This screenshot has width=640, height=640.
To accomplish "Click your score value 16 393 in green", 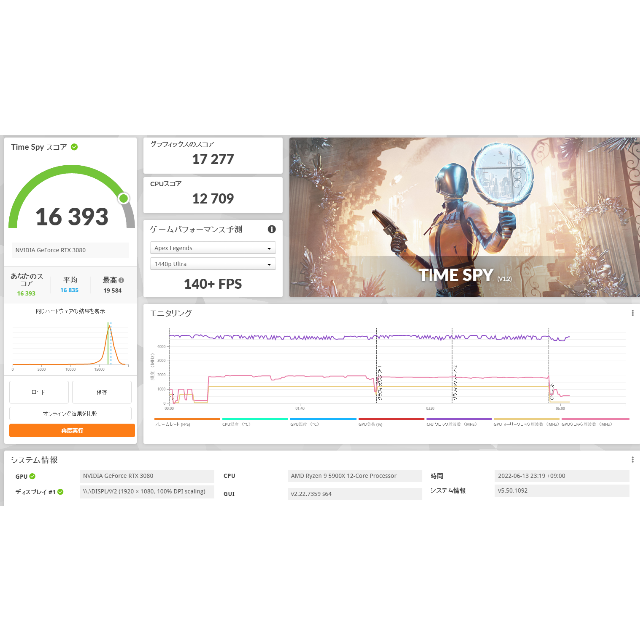I will [26, 293].
